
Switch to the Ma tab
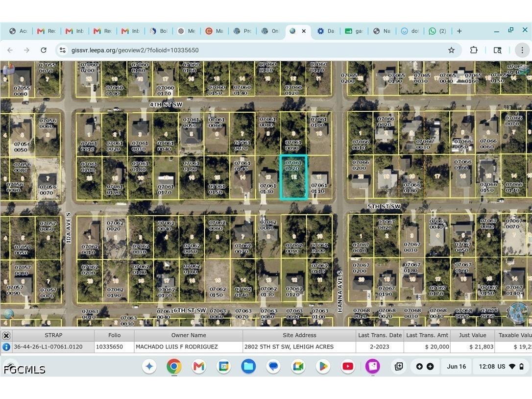[x=215, y=31]
